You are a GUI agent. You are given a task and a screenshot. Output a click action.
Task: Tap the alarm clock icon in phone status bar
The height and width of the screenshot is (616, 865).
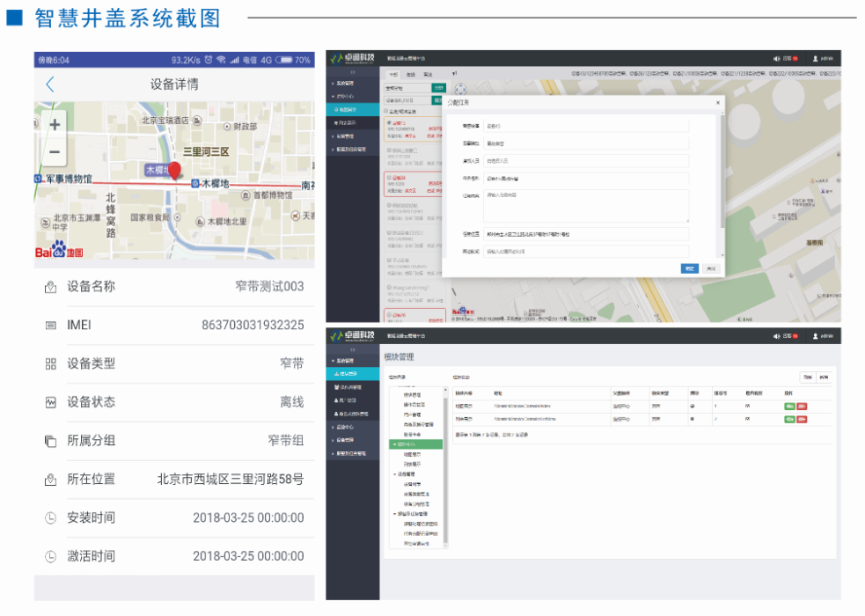(x=209, y=60)
